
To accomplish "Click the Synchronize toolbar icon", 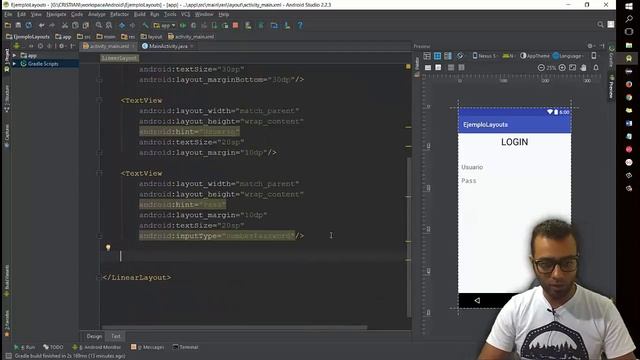I will coord(29,25).
